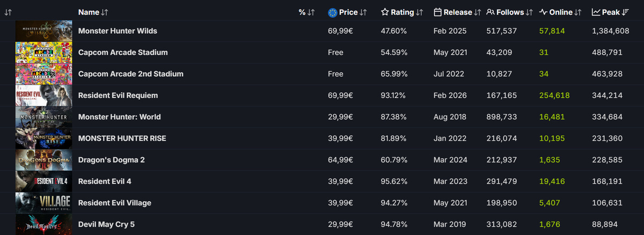Open Capcom Arcade Stadium thumbnail image
Viewport: 644px width, 235px height.
44,53
